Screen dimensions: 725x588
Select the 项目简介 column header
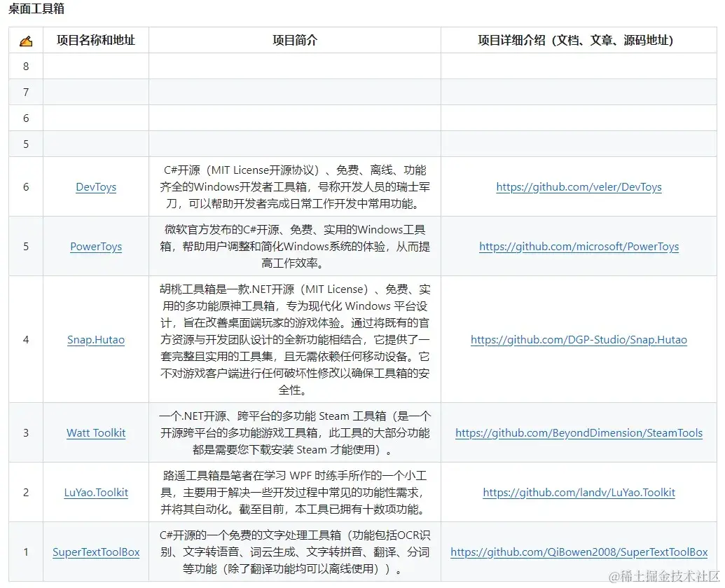point(294,40)
